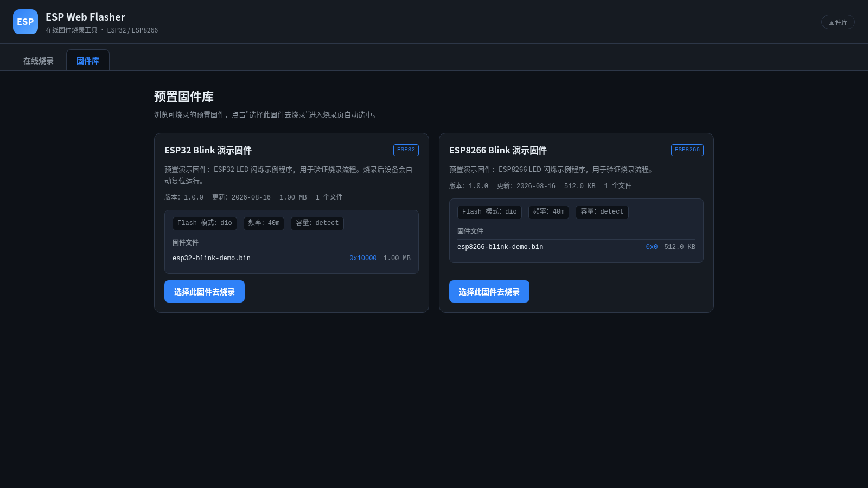Choose ESP32 Blink firmware to flash
This screenshot has width=868, height=488.
click(205, 292)
